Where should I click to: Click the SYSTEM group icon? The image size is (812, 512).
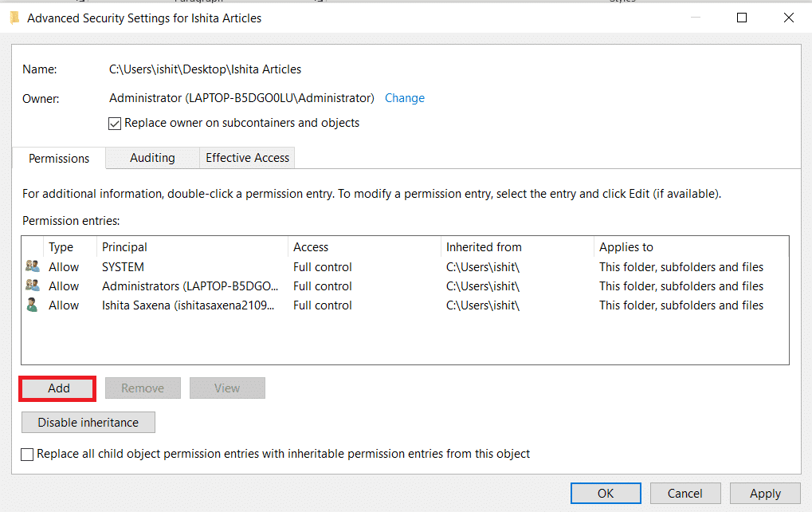coord(32,266)
